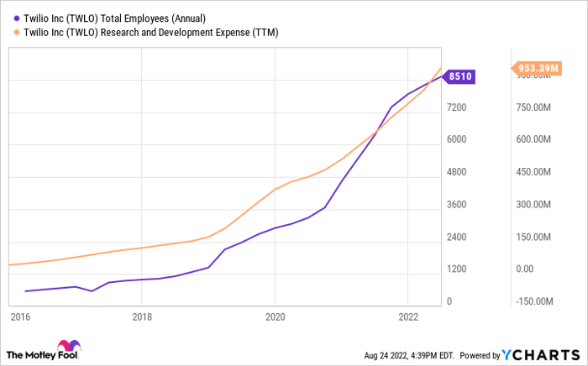Click the purple legend dot for Total Employees
This screenshot has height=366, width=588.
[17, 18]
